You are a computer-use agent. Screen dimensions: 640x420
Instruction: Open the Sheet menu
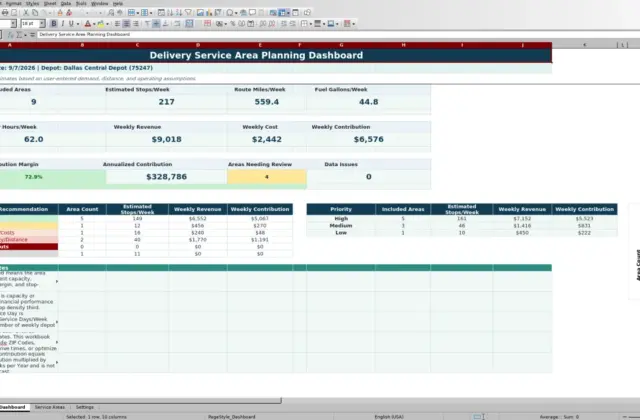(50, 3)
